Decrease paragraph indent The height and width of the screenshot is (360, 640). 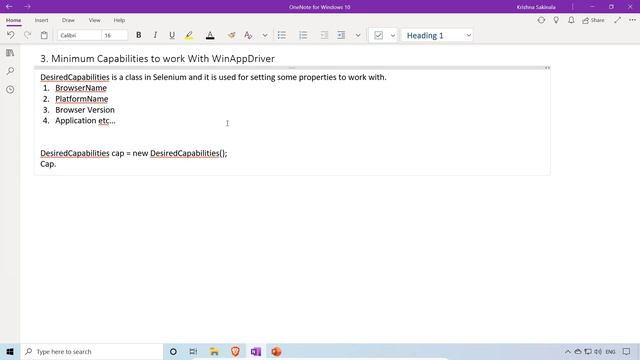[324, 36]
